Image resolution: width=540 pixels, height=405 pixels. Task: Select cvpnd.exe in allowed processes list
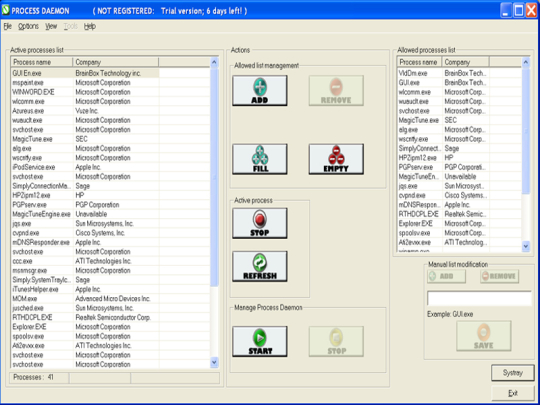click(459, 196)
